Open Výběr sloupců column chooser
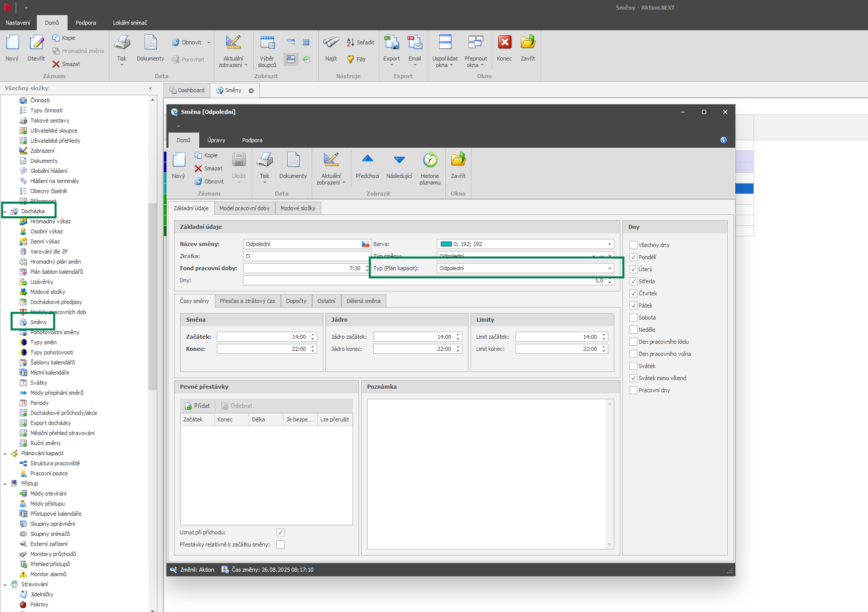This screenshot has width=868, height=612. pos(267,43)
